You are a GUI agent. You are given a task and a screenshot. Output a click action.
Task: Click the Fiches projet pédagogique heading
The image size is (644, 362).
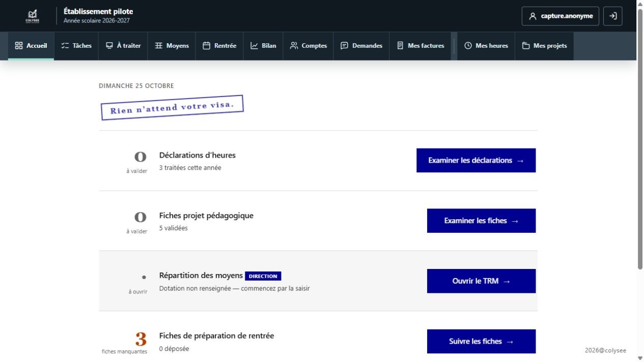(206, 216)
